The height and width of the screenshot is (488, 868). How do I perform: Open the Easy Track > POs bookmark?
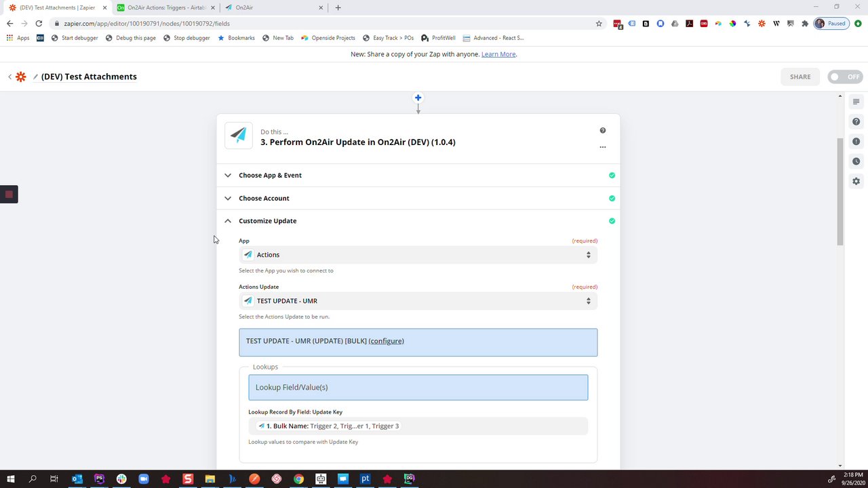[x=388, y=38]
